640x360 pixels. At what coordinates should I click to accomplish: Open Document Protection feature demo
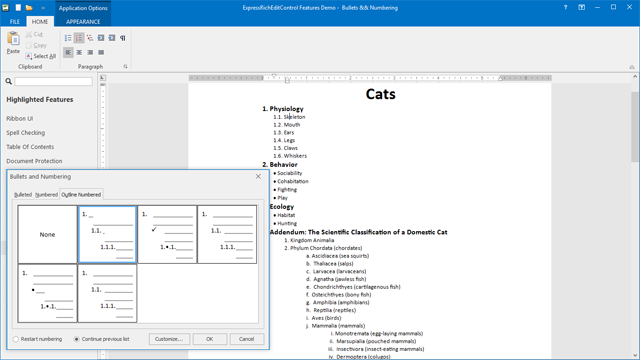[34, 161]
